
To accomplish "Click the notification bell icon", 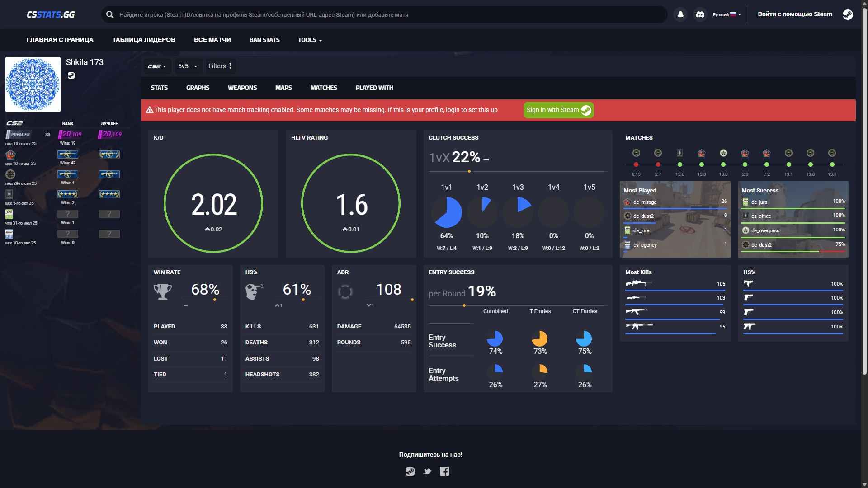I will point(681,14).
